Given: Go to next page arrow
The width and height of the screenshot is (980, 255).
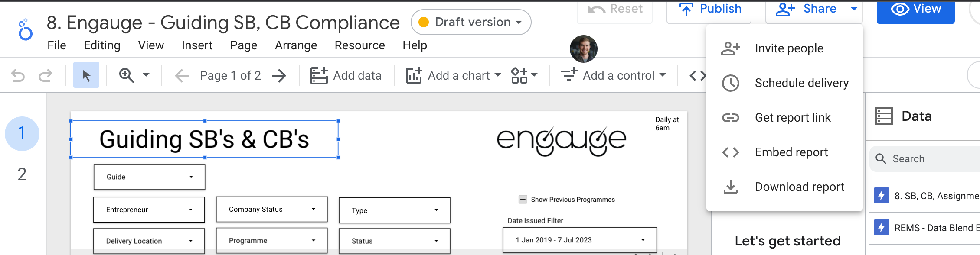Looking at the screenshot, I should pos(279,76).
